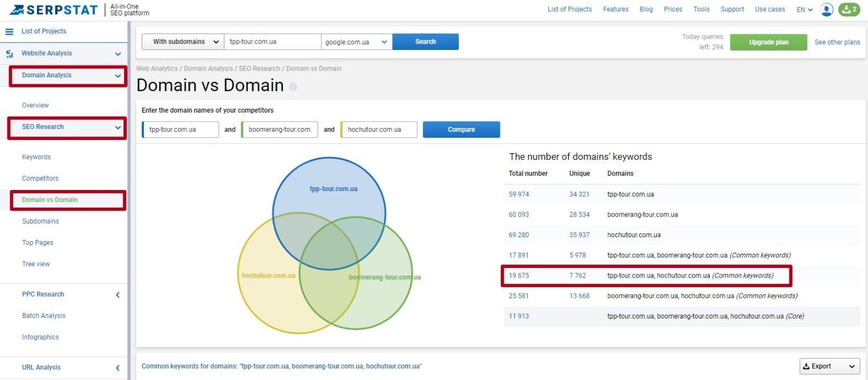Screen dimensions: 868x380
Task: Open the google.com.ua search engine dropdown
Action: click(x=356, y=42)
